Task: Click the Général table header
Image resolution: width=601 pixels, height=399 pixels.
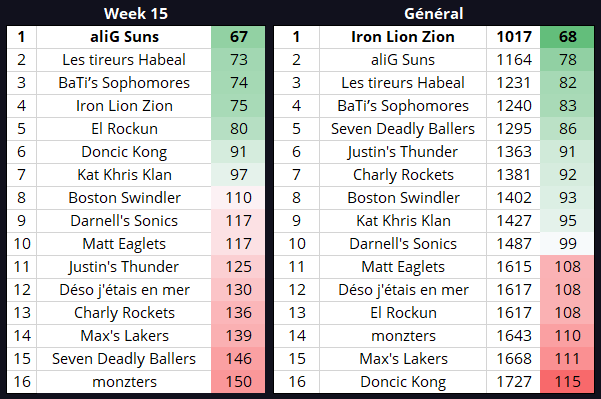Action: pyautogui.click(x=434, y=13)
